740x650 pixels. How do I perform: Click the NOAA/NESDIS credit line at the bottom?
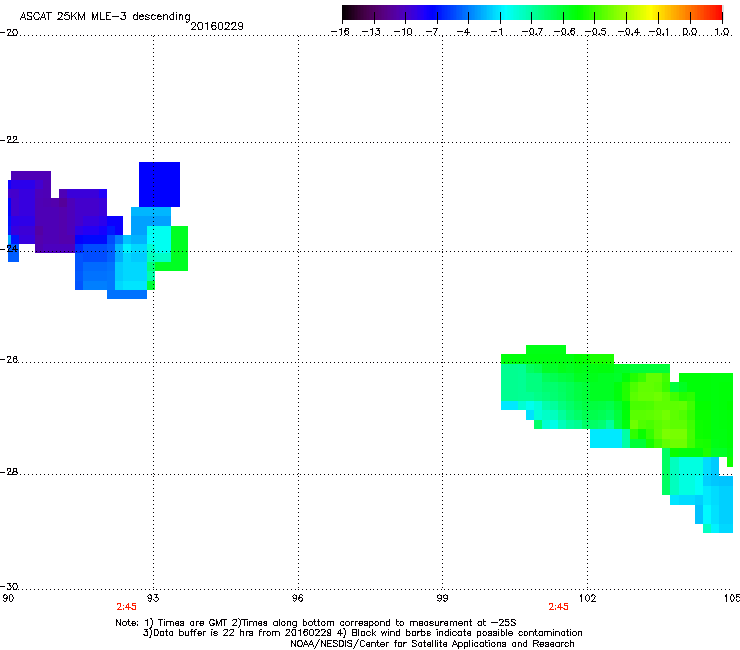(432, 644)
